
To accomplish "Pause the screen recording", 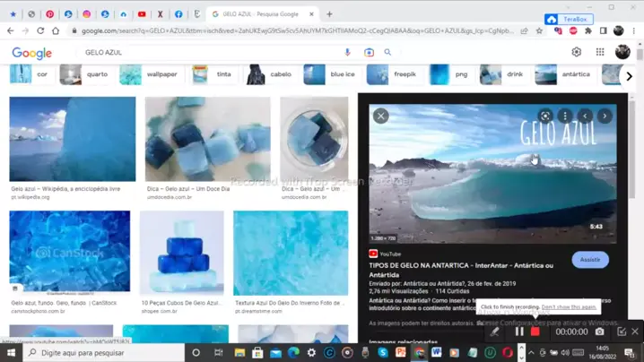I will 519,332.
